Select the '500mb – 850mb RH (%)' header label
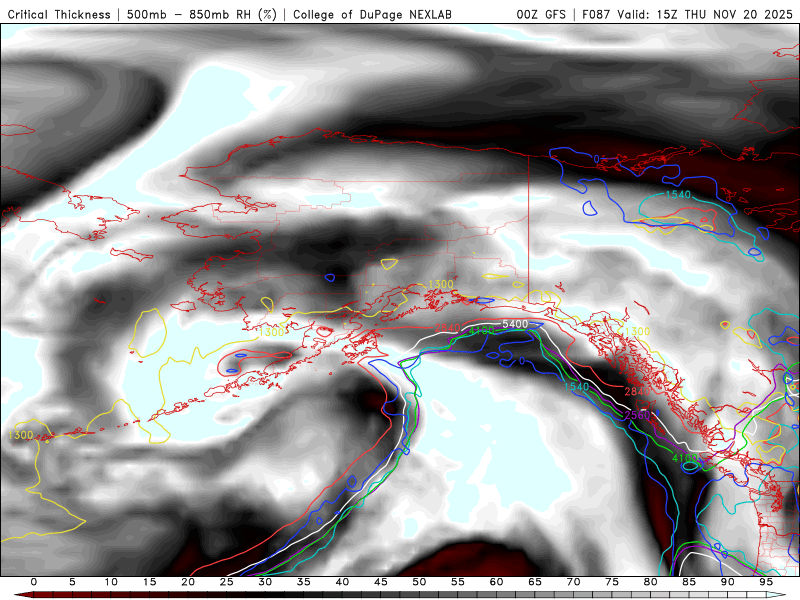Image resolution: width=800 pixels, height=600 pixels. tap(202, 14)
